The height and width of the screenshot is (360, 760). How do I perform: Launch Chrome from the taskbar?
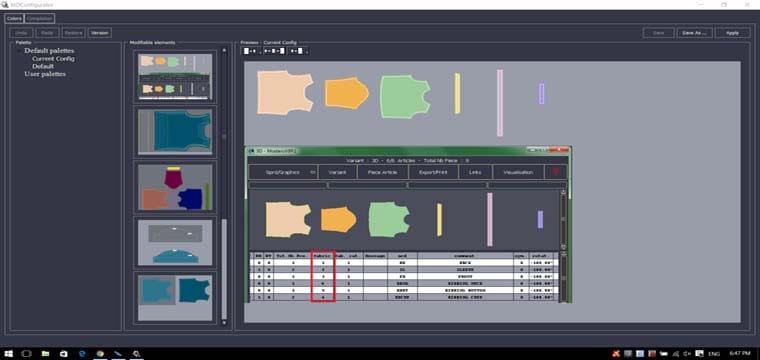[x=100, y=354]
